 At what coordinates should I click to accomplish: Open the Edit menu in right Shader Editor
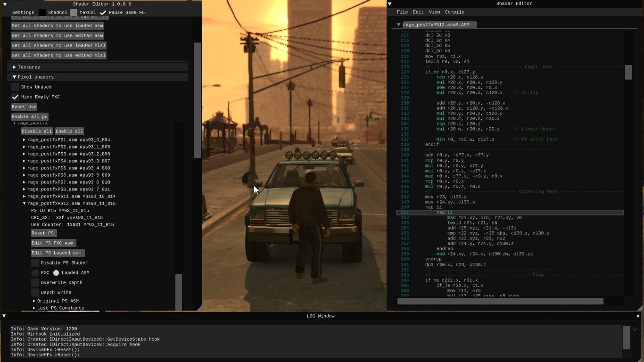[418, 12]
